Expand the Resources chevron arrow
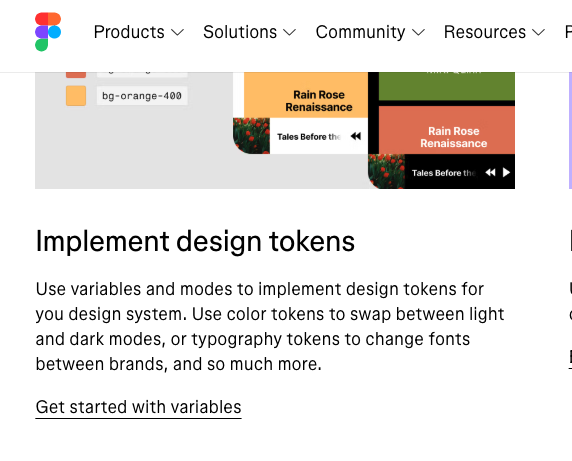Screen dimensions: 572x461 [538, 33]
